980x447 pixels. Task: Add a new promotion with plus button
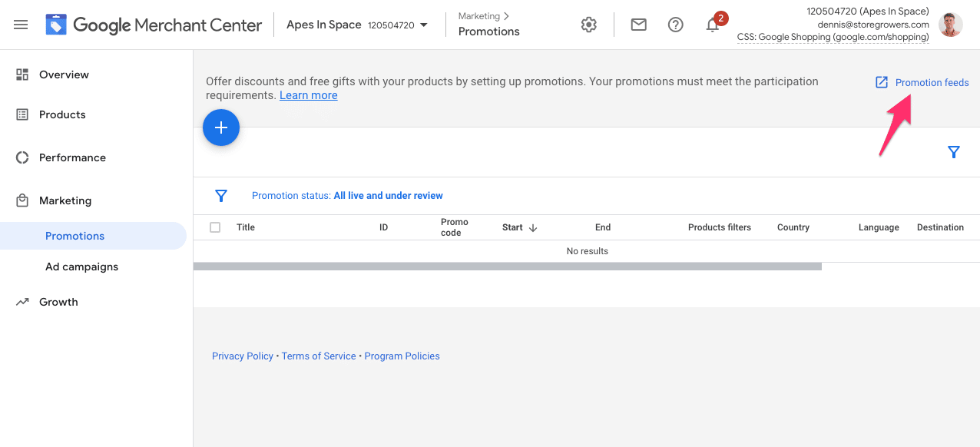pyautogui.click(x=221, y=127)
